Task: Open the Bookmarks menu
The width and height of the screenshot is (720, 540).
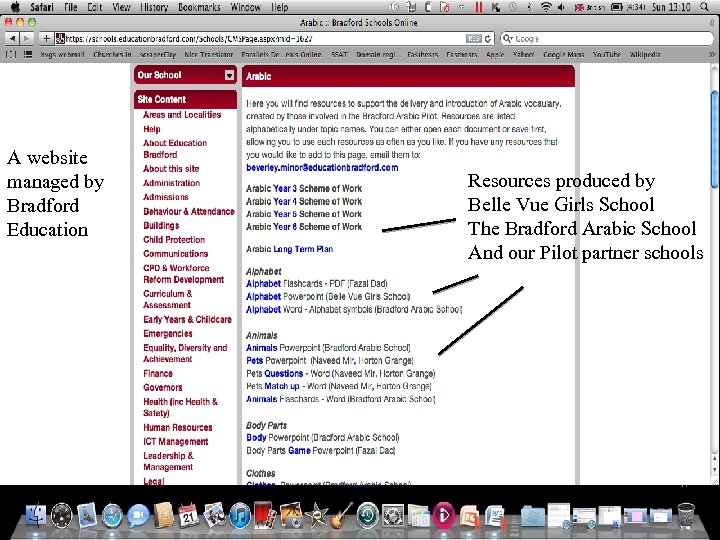Action: click(199, 7)
